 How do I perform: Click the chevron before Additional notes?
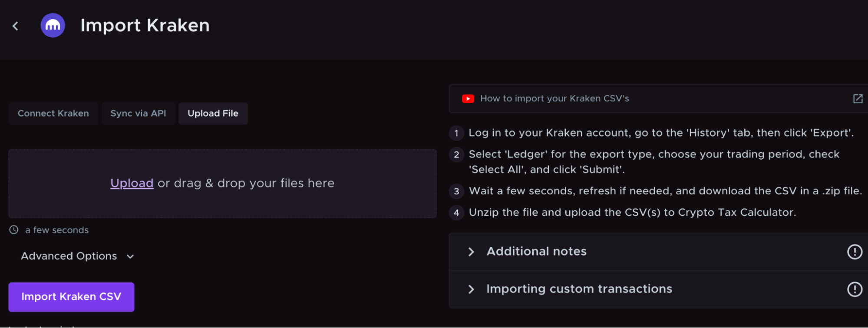click(471, 252)
